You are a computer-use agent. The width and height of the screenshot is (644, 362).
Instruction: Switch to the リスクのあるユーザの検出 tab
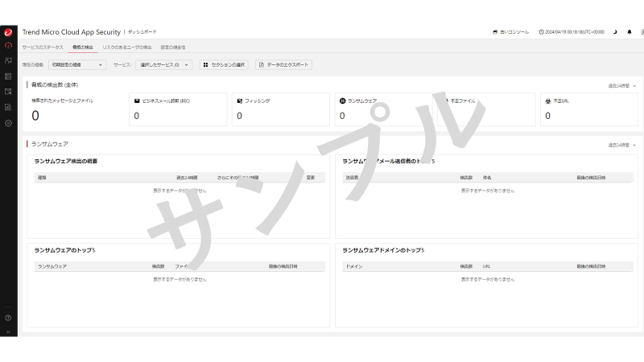point(126,47)
